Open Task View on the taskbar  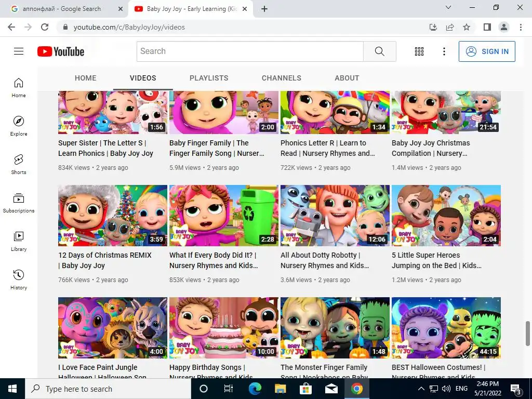229,389
